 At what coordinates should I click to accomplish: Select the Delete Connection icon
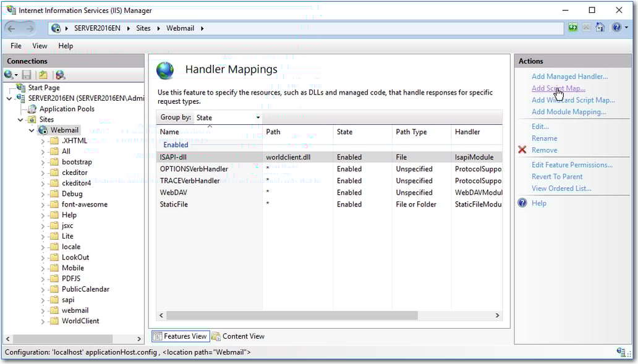point(60,75)
